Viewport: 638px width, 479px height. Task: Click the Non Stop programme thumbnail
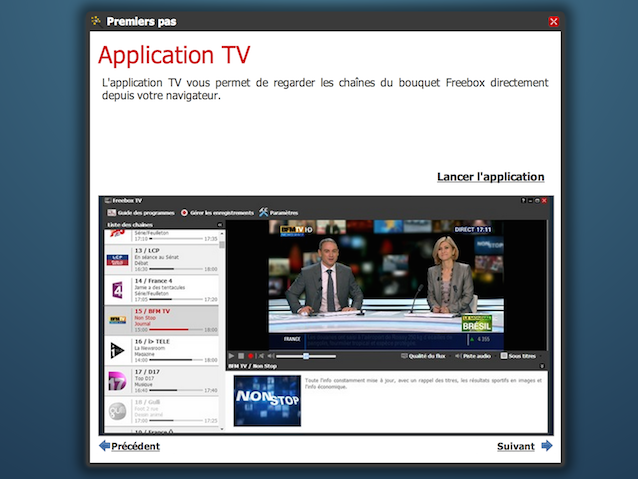(x=267, y=401)
